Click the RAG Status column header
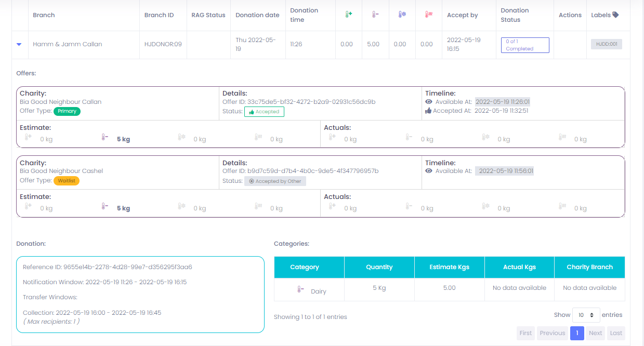Image resolution: width=644 pixels, height=346 pixels. click(208, 15)
